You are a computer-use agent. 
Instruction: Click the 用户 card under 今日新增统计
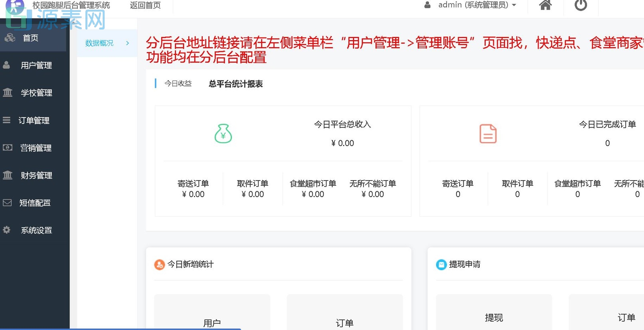pyautogui.click(x=212, y=312)
